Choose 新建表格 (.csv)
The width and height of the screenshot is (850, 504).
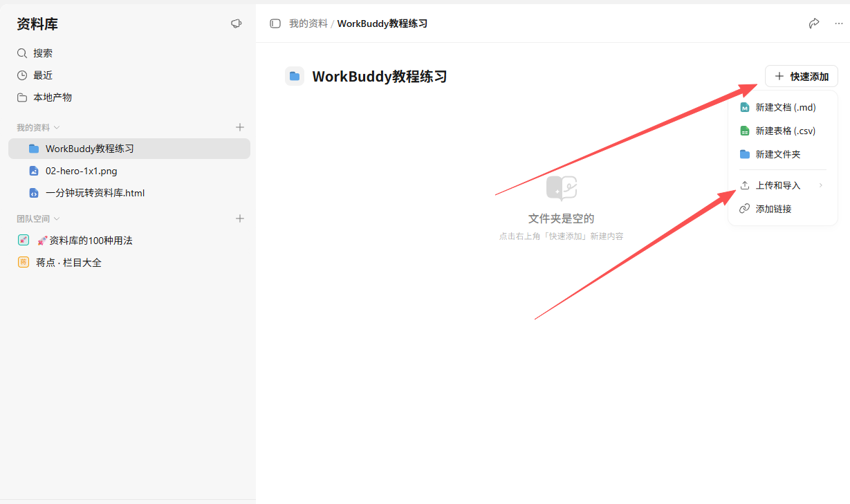783,131
